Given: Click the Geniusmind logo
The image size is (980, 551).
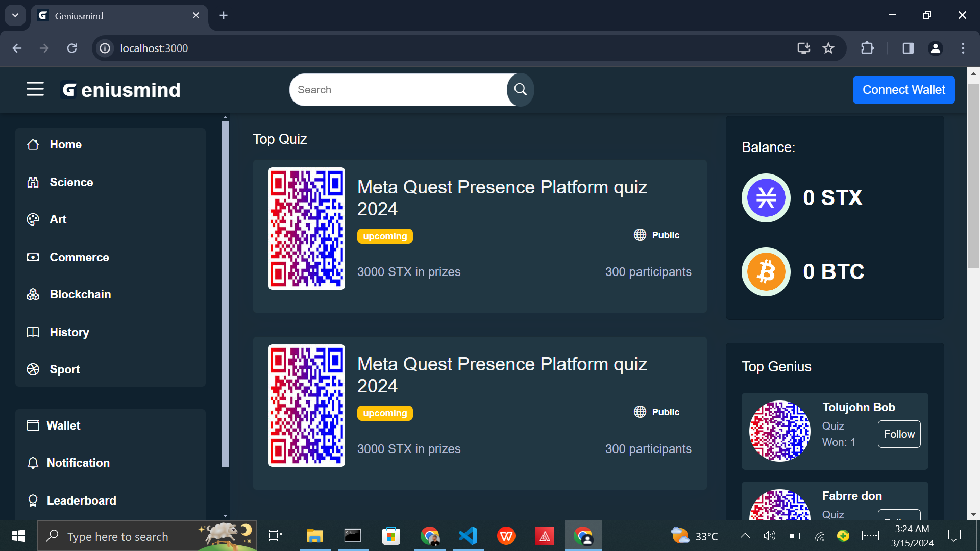Looking at the screenshot, I should [x=121, y=90].
